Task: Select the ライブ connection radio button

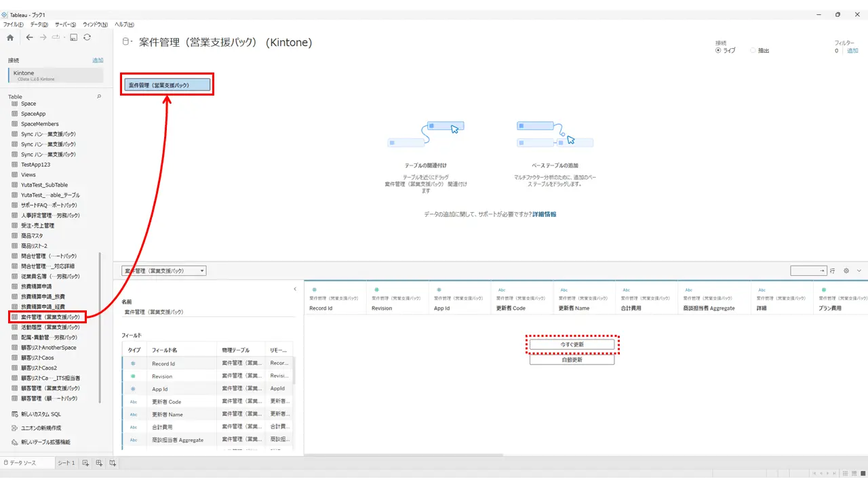Action: 718,50
